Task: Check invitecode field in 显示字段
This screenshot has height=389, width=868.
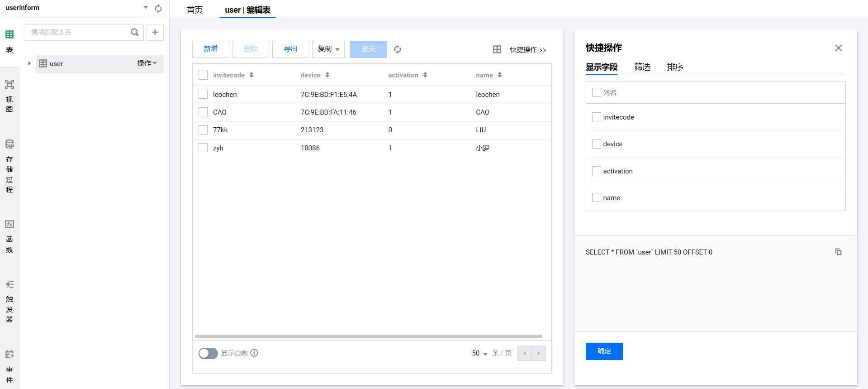Action: (x=597, y=117)
